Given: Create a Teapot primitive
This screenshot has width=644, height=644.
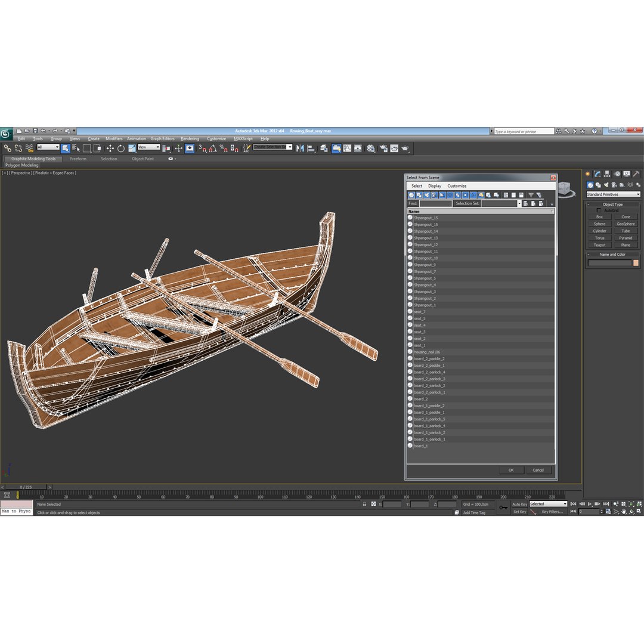Looking at the screenshot, I should click(x=599, y=245).
